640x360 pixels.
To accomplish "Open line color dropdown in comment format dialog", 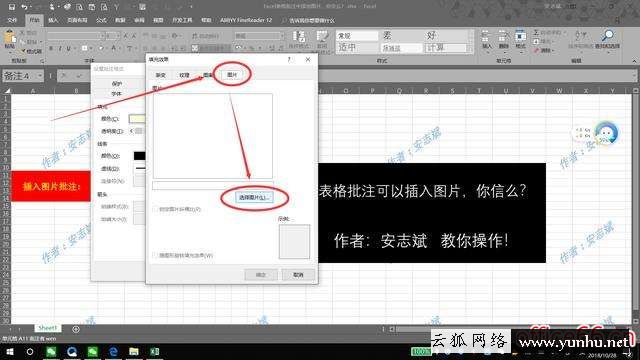I will (x=139, y=156).
